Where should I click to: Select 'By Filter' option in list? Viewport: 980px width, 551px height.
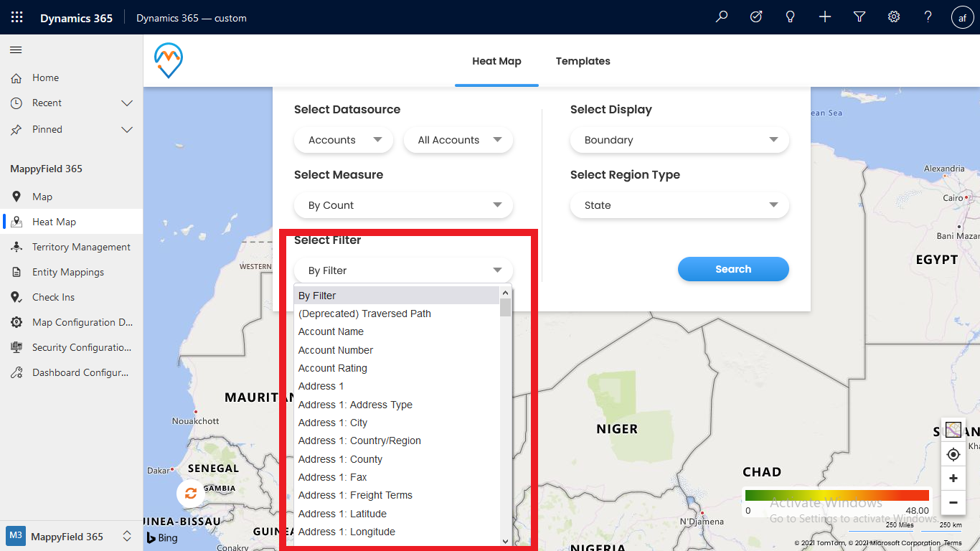(397, 296)
